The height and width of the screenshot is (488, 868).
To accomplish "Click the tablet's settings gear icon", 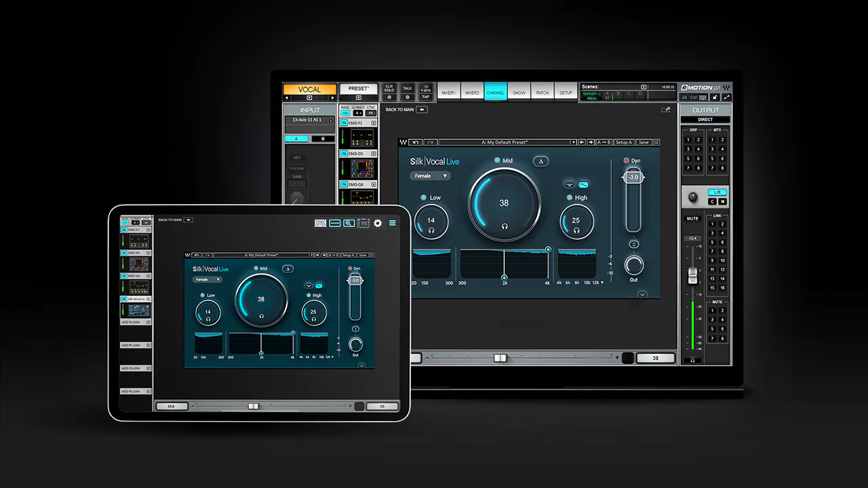I will click(378, 223).
